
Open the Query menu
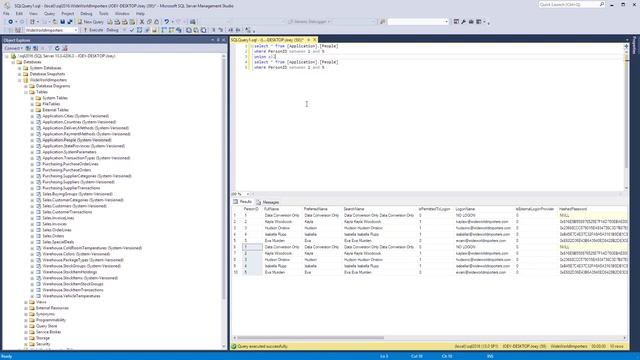49,13
